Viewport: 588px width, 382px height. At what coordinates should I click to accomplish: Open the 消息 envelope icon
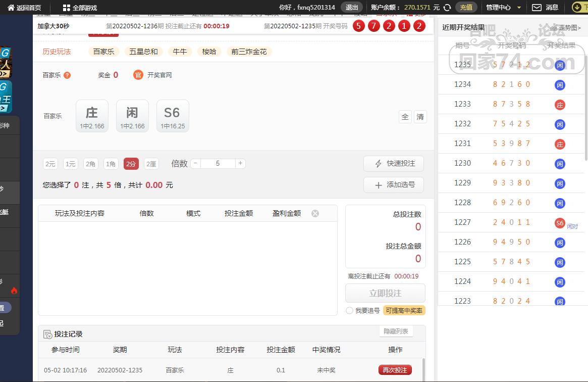537,8
